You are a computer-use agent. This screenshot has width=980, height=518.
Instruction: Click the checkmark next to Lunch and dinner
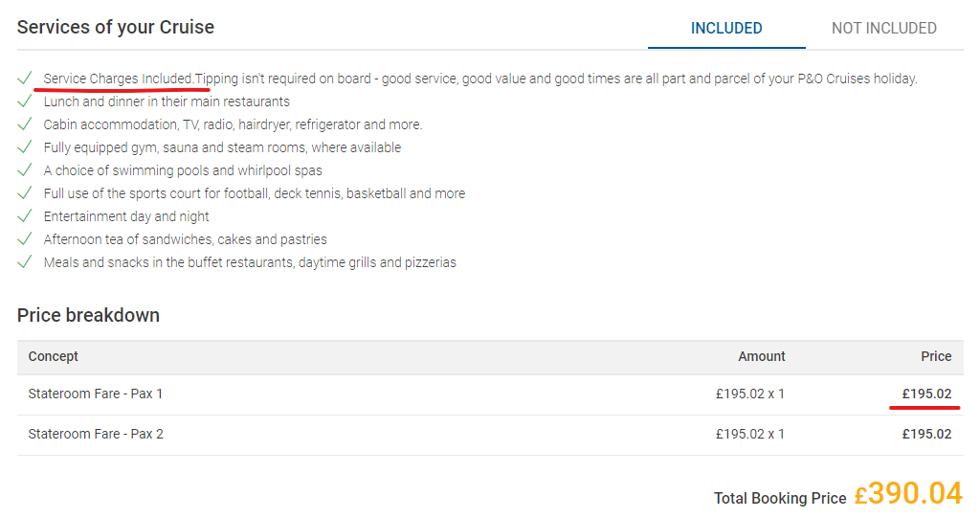(25, 101)
